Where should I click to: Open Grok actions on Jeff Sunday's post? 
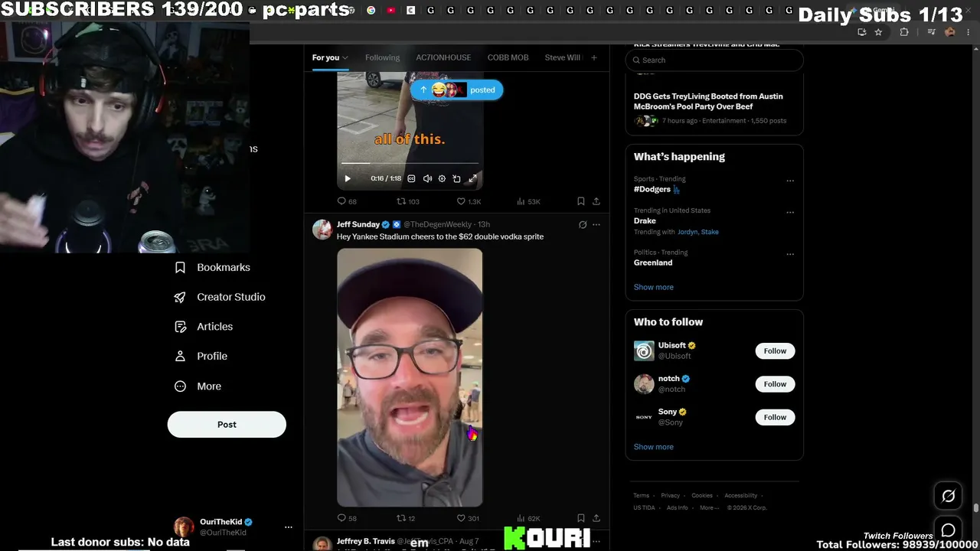[583, 224]
